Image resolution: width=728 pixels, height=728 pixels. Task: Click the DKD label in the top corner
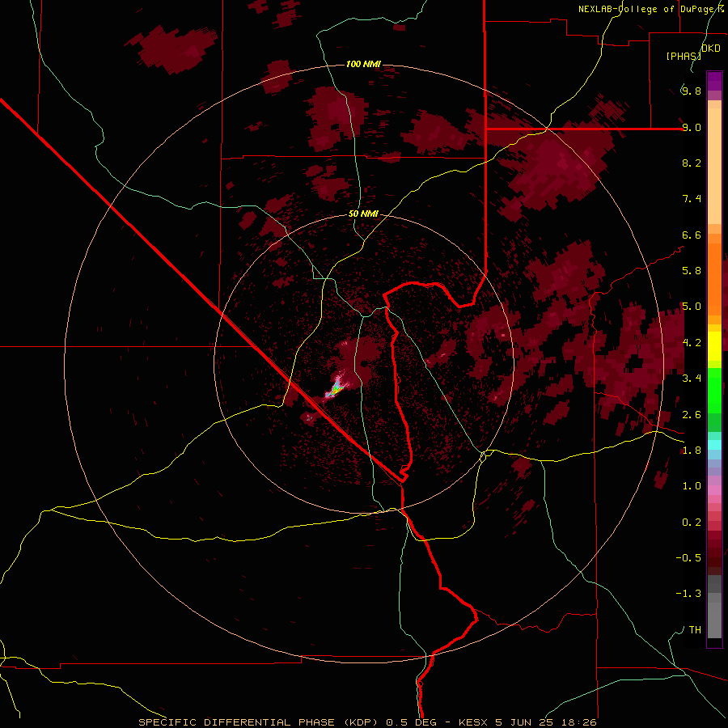tap(711, 49)
